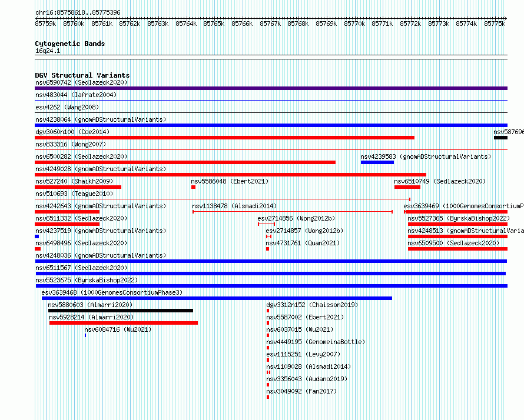Click the Cytogenetic Bands track title

(70, 44)
